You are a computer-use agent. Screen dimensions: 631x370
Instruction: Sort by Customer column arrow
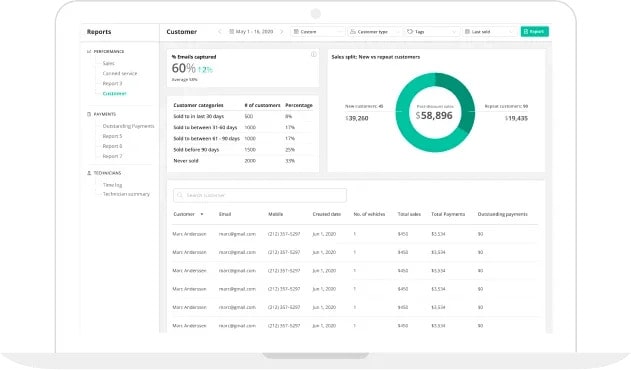click(x=202, y=214)
